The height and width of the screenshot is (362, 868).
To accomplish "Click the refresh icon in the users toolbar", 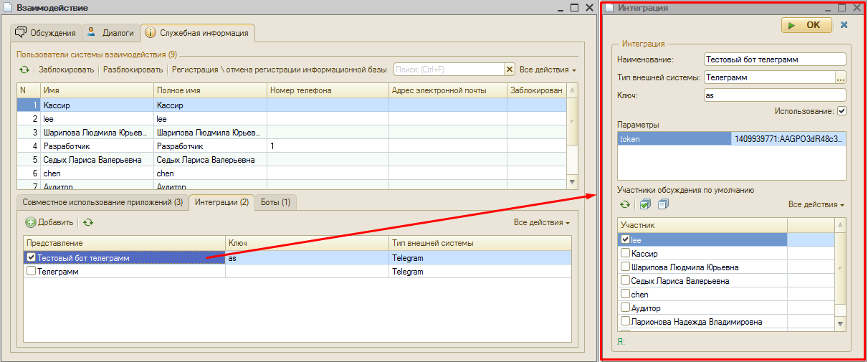I will click(24, 70).
